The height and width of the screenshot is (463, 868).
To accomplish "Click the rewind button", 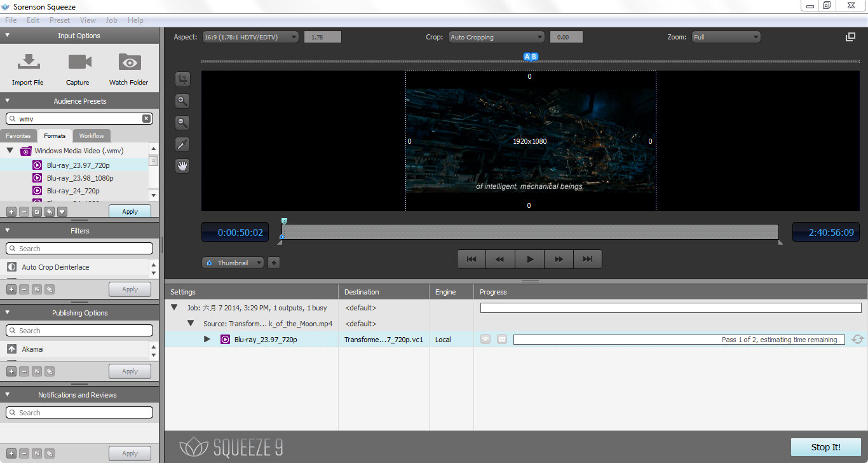I will 500,259.
